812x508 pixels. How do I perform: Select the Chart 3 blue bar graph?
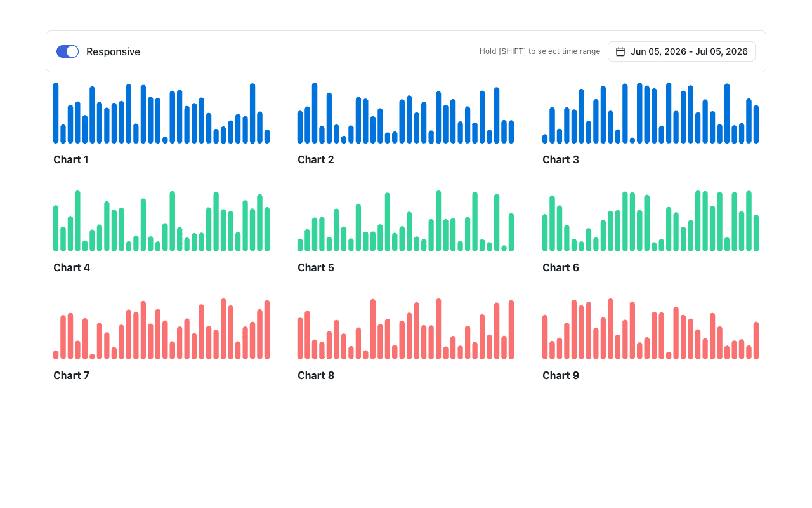coord(651,113)
